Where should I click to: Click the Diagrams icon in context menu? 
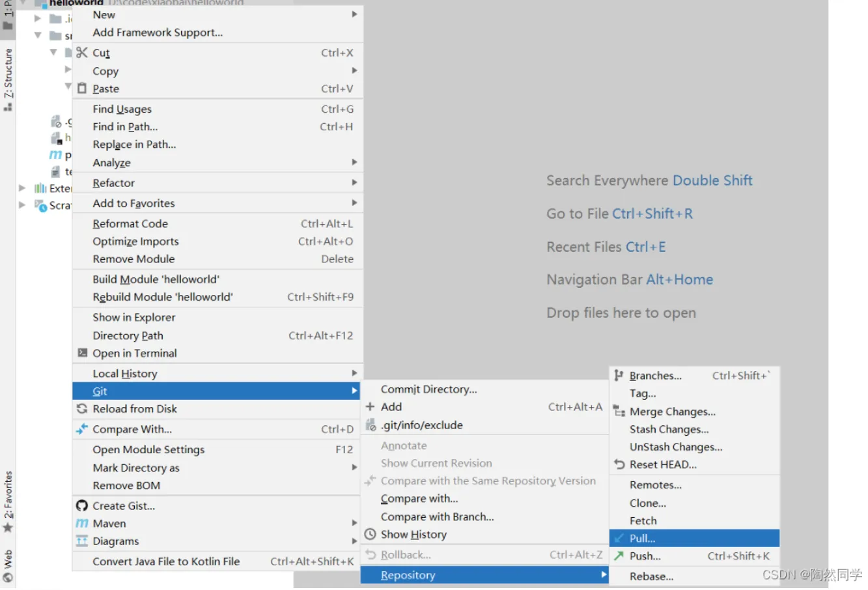82,541
